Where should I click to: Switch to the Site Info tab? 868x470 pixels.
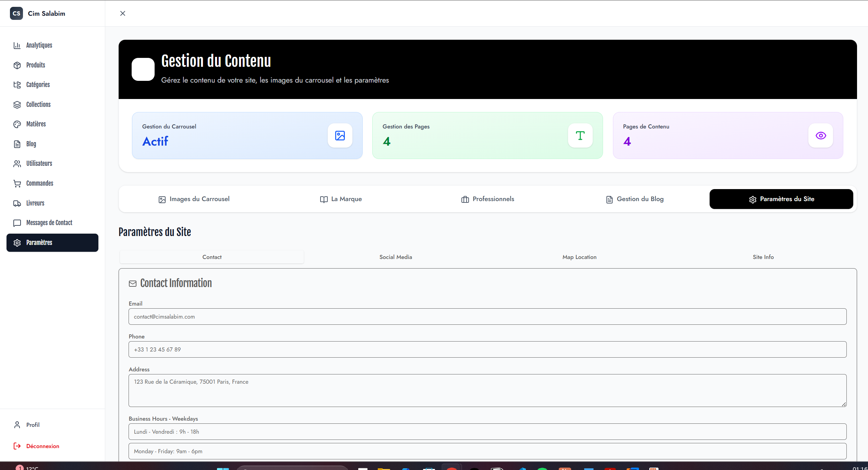point(763,257)
